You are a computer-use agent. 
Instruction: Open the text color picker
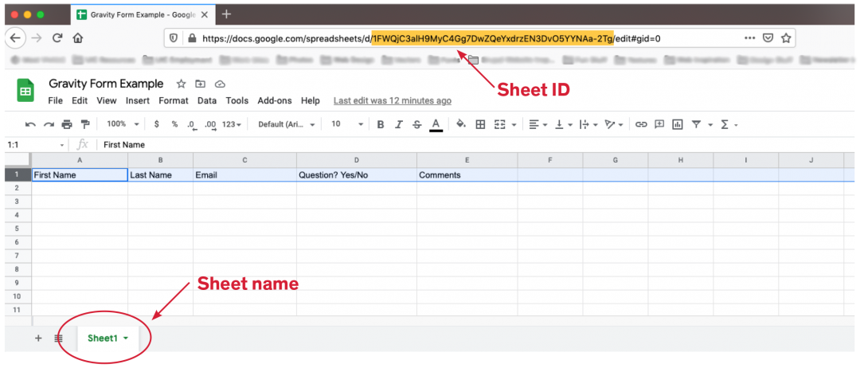[x=436, y=125]
